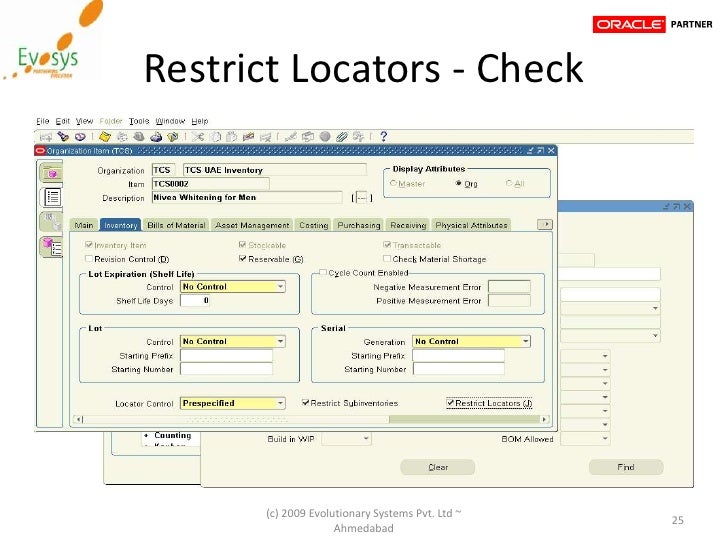Click the tab strip scroll-right arrow
This screenshot has height=546, width=728.
(545, 224)
